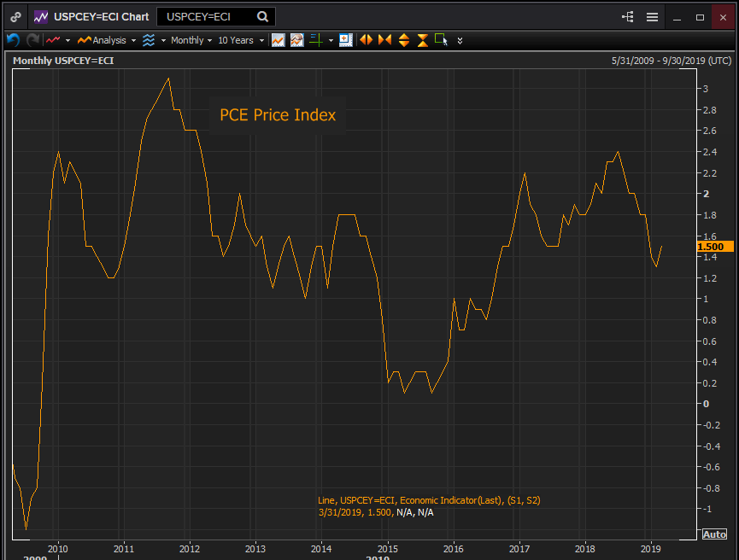Click the purple chart app icon

point(41,17)
